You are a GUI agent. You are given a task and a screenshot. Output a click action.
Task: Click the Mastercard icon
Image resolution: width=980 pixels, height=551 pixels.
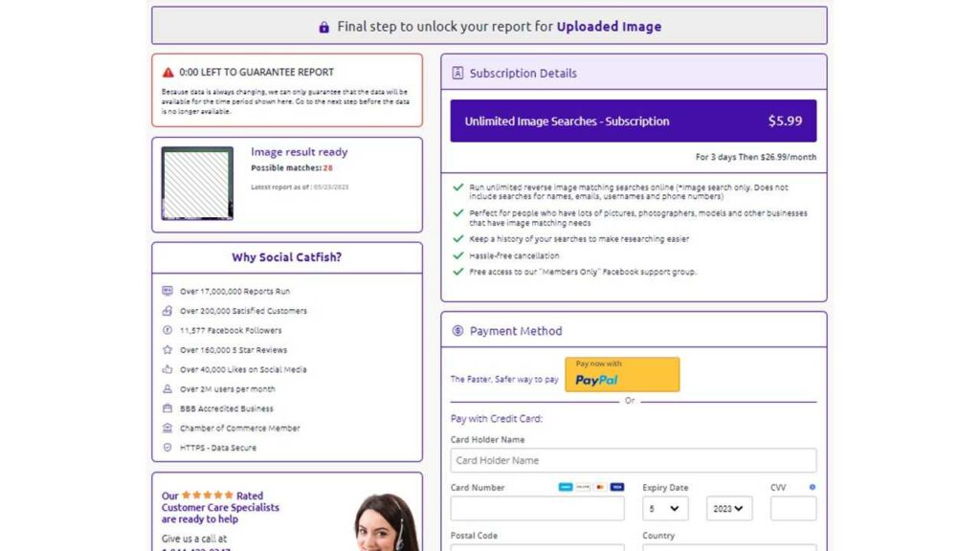tap(600, 487)
